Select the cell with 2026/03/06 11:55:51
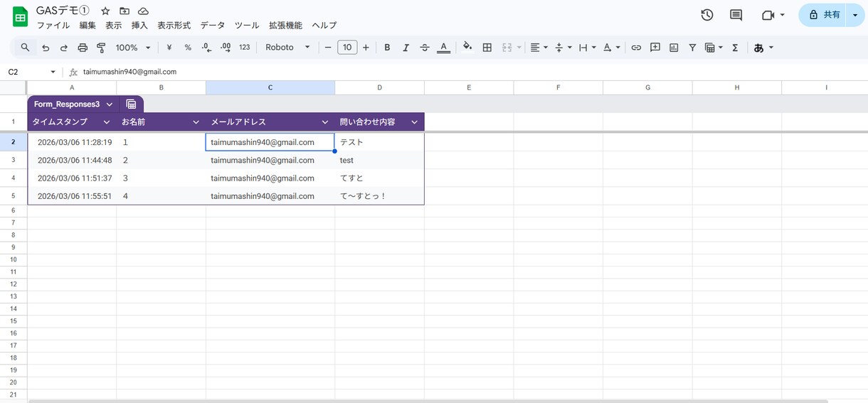The image size is (868, 403). point(72,196)
